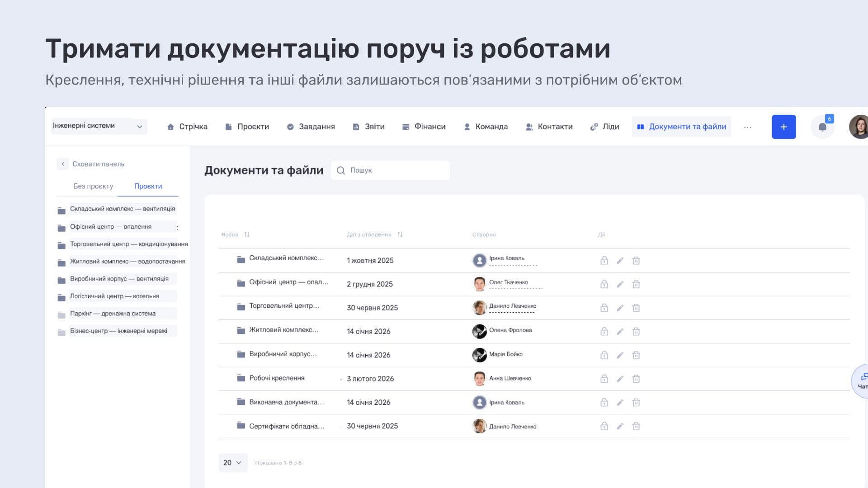Open the 20 rows-per-page dropdown
868x488 pixels.
[x=233, y=463]
